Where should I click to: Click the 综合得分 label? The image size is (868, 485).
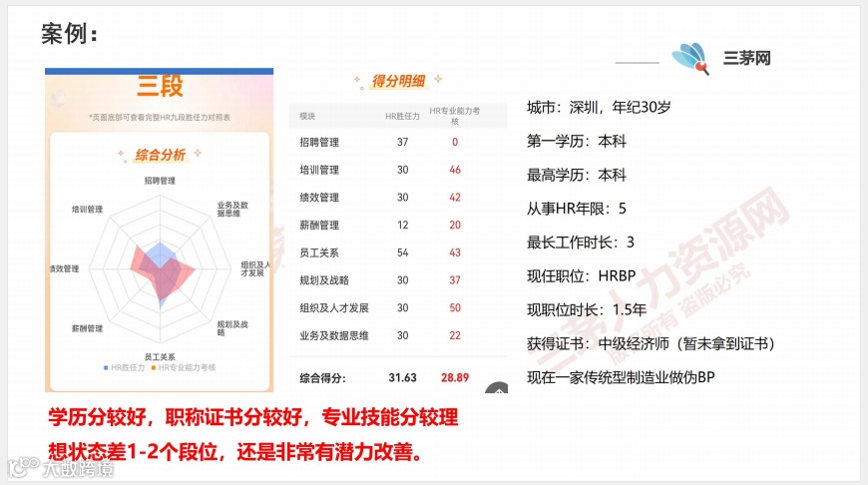tap(322, 378)
